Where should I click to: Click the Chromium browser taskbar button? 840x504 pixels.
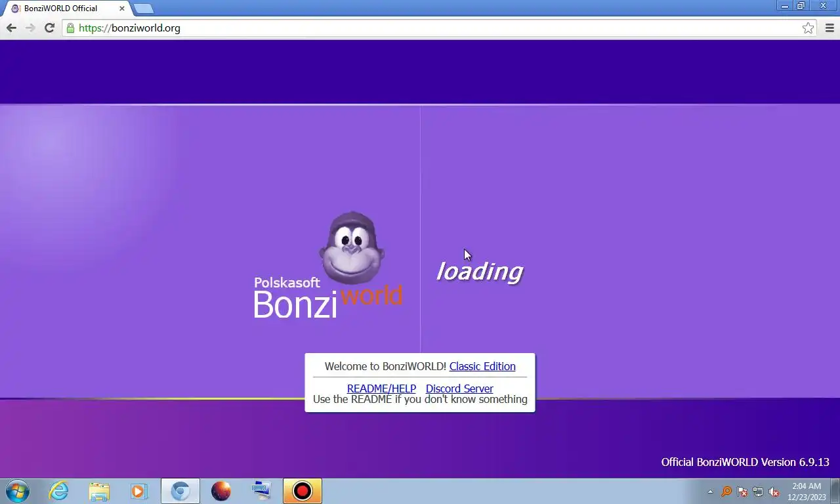tap(180, 491)
